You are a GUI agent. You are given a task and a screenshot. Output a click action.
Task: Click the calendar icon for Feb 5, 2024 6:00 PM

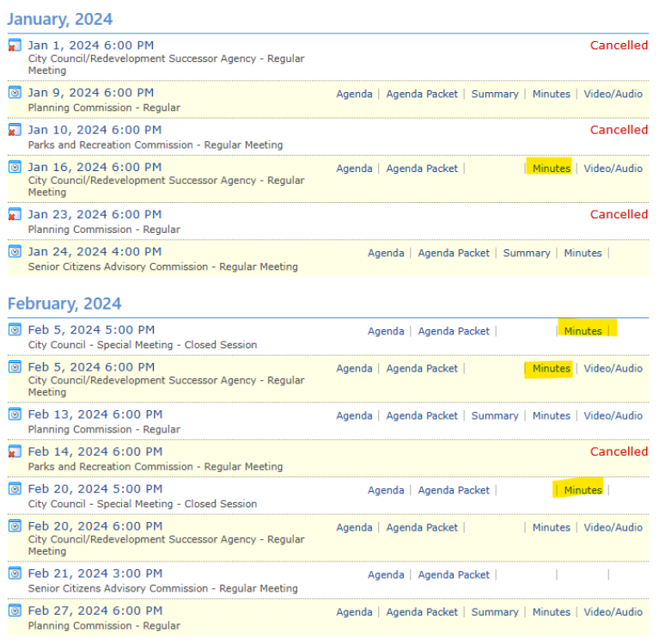pos(15,367)
